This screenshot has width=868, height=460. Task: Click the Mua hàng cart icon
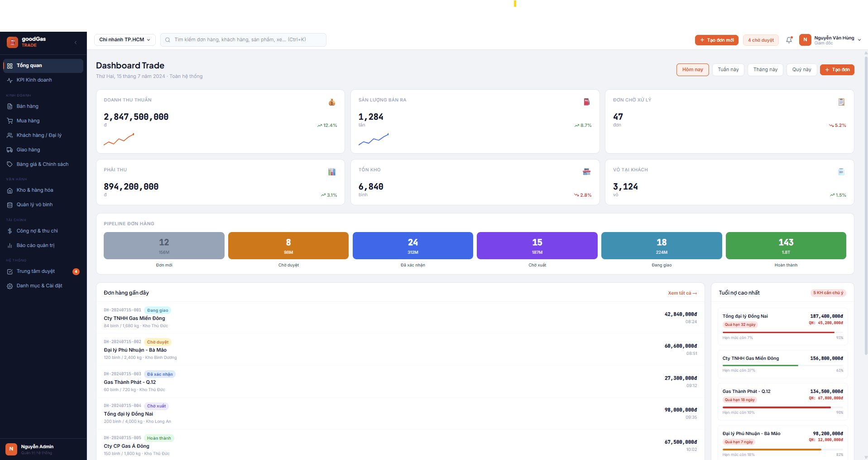click(10, 121)
